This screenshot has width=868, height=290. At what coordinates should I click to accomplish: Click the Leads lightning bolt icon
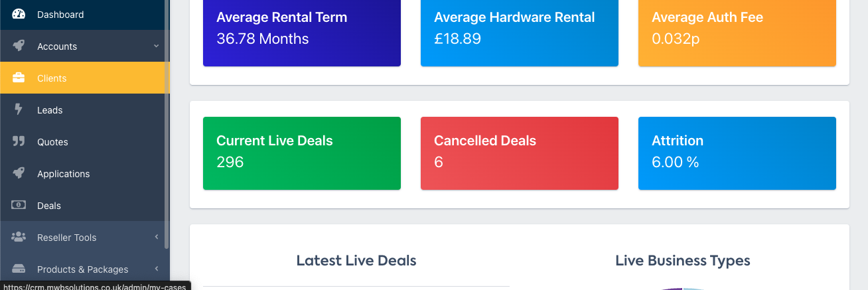19,109
